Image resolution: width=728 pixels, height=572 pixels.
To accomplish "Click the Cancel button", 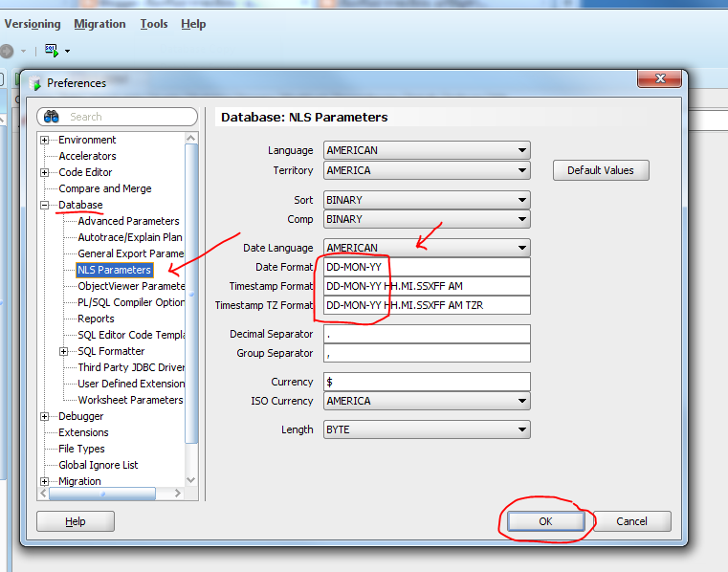I will pos(631,521).
